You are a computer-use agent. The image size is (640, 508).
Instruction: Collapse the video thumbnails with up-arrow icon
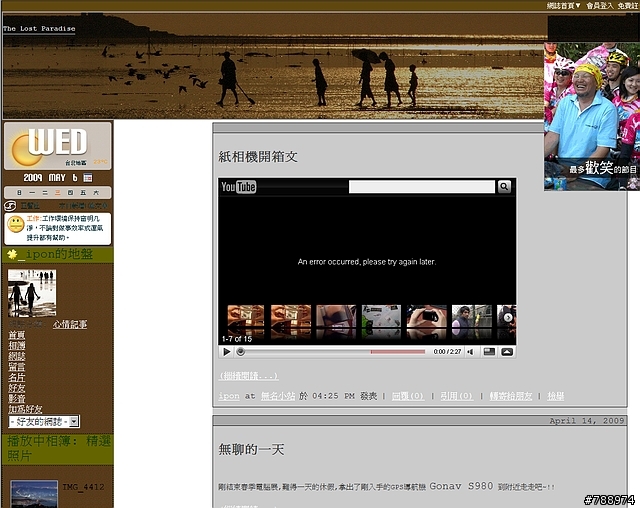[507, 352]
